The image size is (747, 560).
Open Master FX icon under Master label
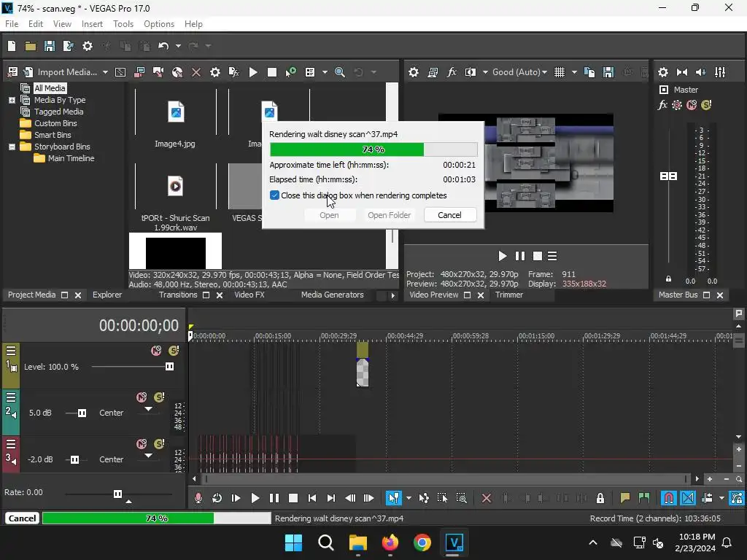(x=662, y=105)
